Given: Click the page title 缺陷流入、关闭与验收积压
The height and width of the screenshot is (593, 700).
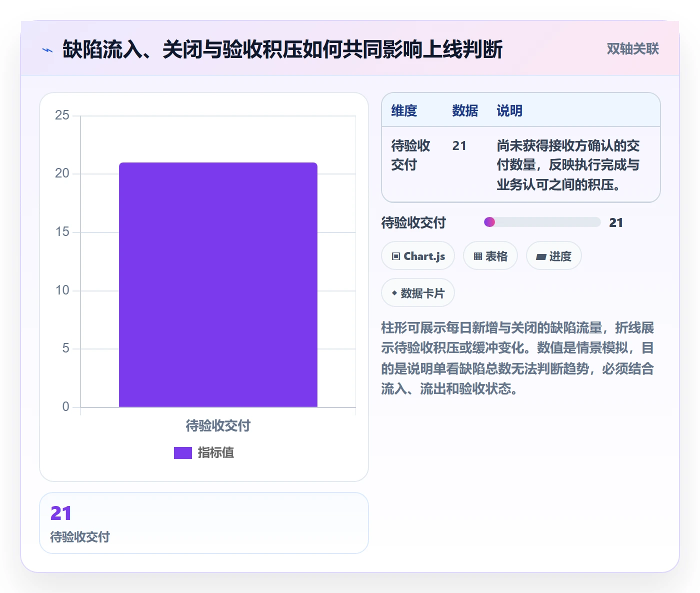Looking at the screenshot, I should [282, 49].
